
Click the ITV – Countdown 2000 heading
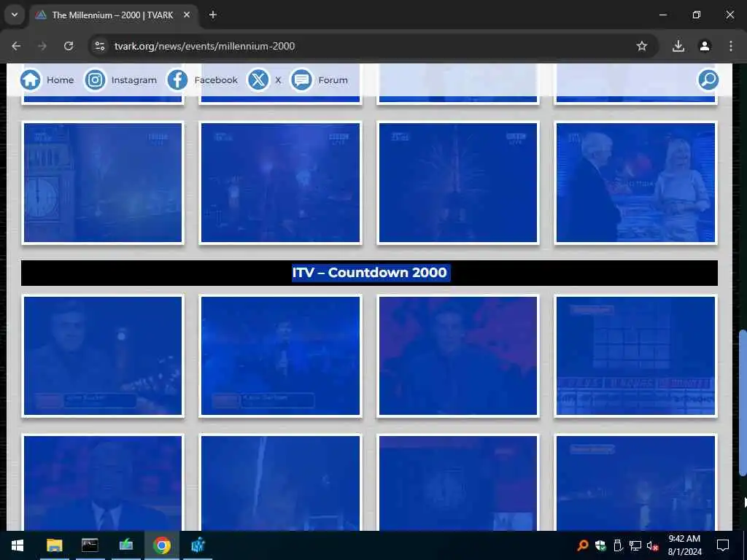(369, 273)
